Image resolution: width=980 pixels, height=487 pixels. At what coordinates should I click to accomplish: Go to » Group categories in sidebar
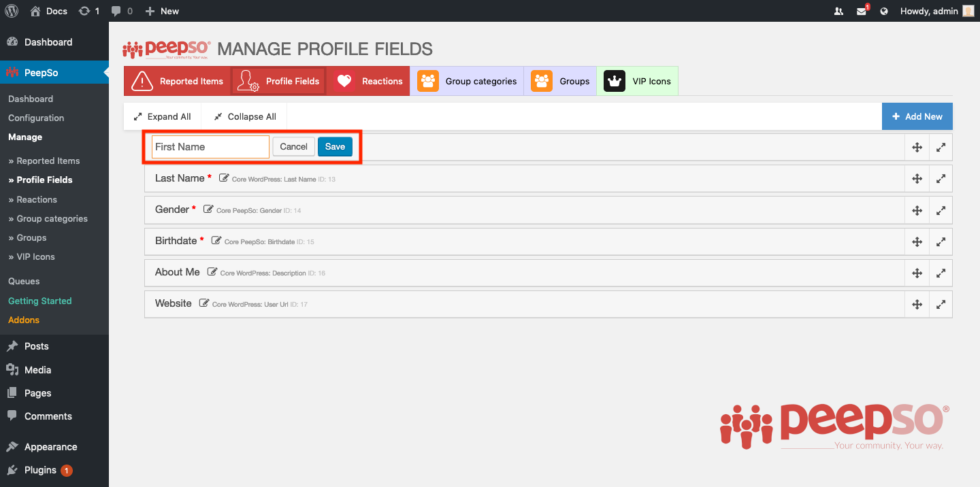coord(48,218)
